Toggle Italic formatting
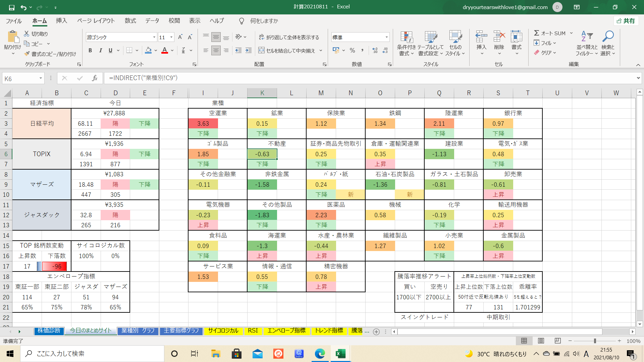Viewport: 644px width, 362px height. (x=100, y=51)
